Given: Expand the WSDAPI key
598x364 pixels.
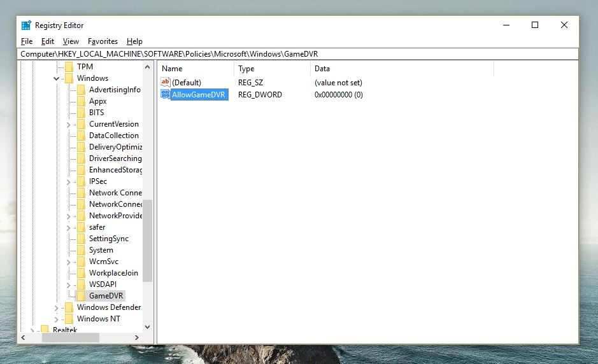Looking at the screenshot, I should coord(69,285).
